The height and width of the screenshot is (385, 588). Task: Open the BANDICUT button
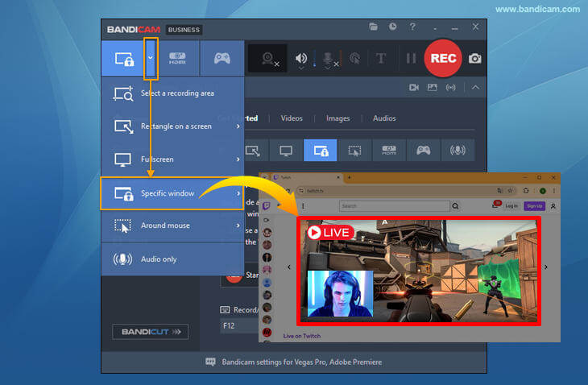tap(151, 332)
